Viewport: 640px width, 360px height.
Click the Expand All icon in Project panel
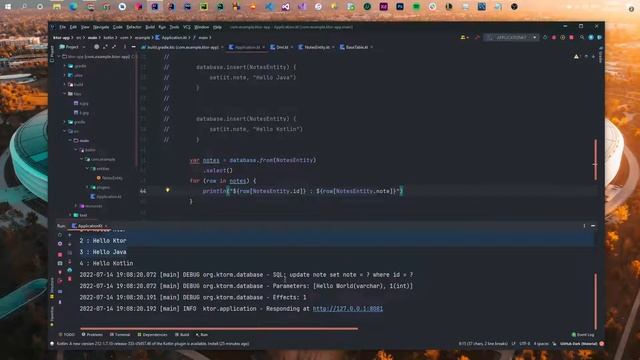105,47
